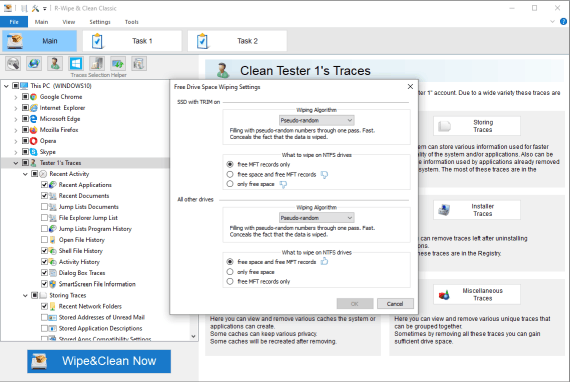570x382 pixels.
Task: Select SSD 'free MFT records only' radio button
Action: pyautogui.click(x=230, y=164)
